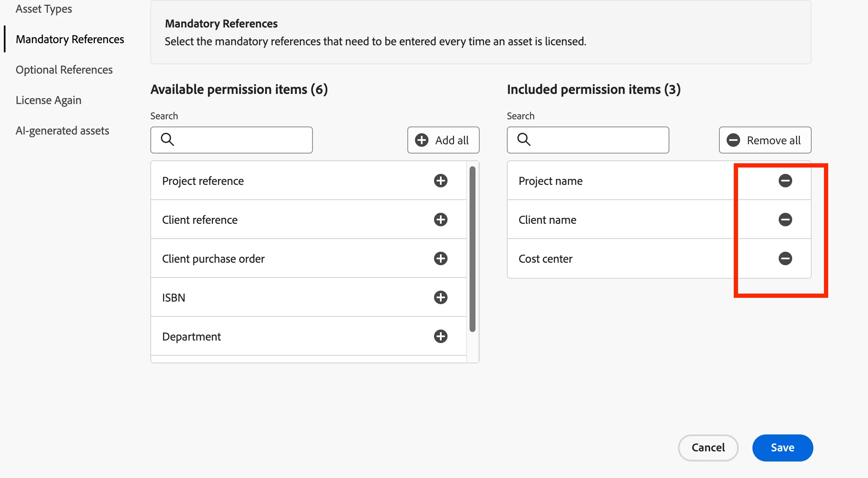The width and height of the screenshot is (868, 478).
Task: Save the mandatory references settings
Action: [782, 448]
